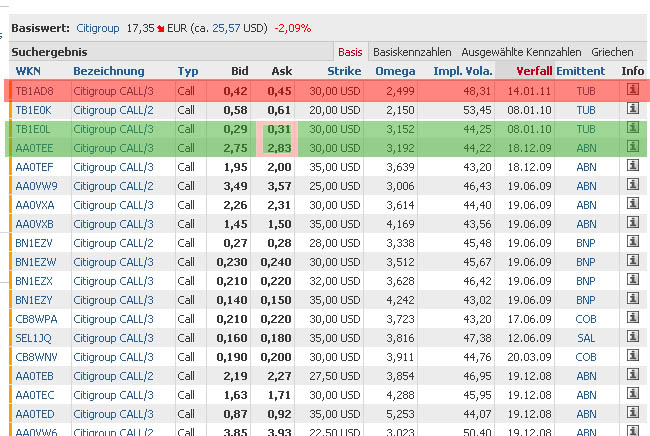Open info icon for BN1EZY row

tap(633, 298)
